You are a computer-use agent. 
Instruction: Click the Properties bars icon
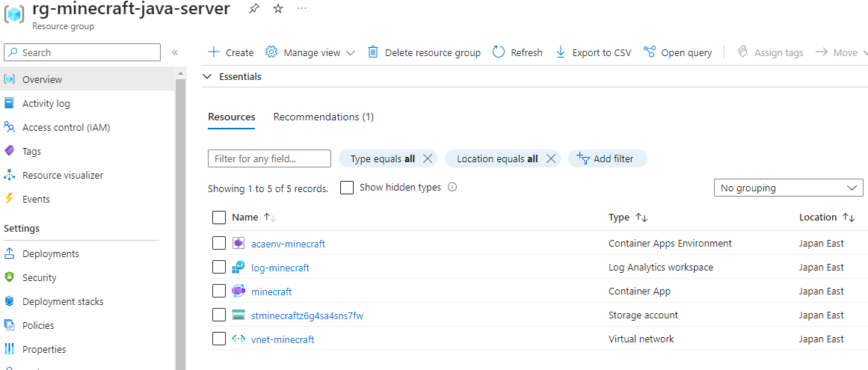pyautogui.click(x=10, y=350)
